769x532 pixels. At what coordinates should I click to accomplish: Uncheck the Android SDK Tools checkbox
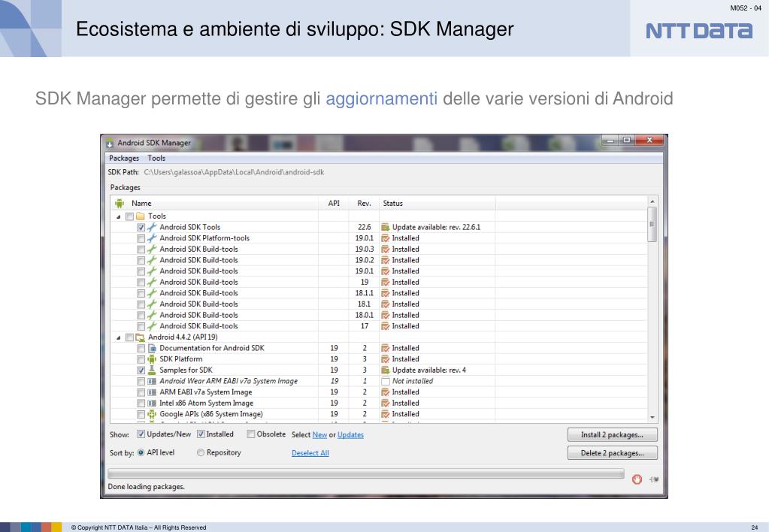click(x=141, y=228)
